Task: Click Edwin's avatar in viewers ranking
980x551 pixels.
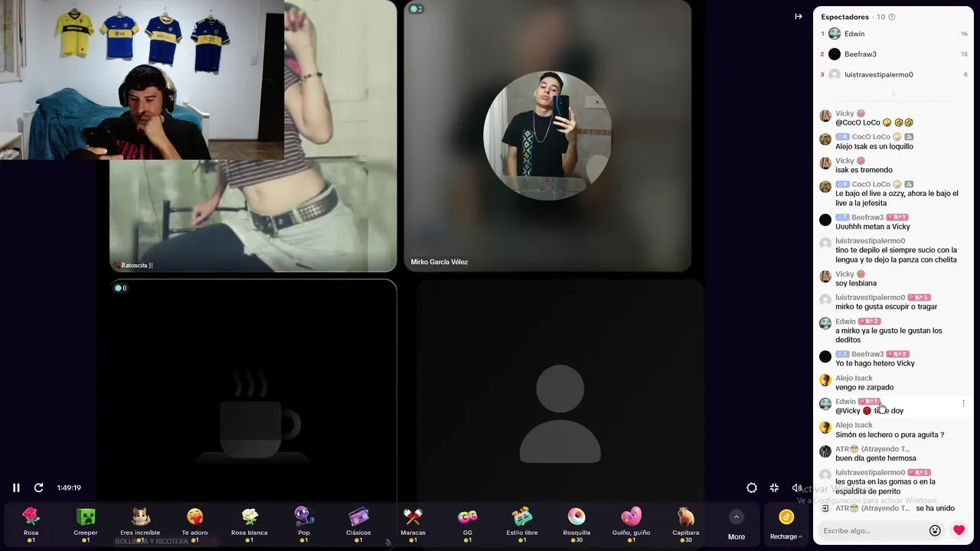Action: [835, 34]
